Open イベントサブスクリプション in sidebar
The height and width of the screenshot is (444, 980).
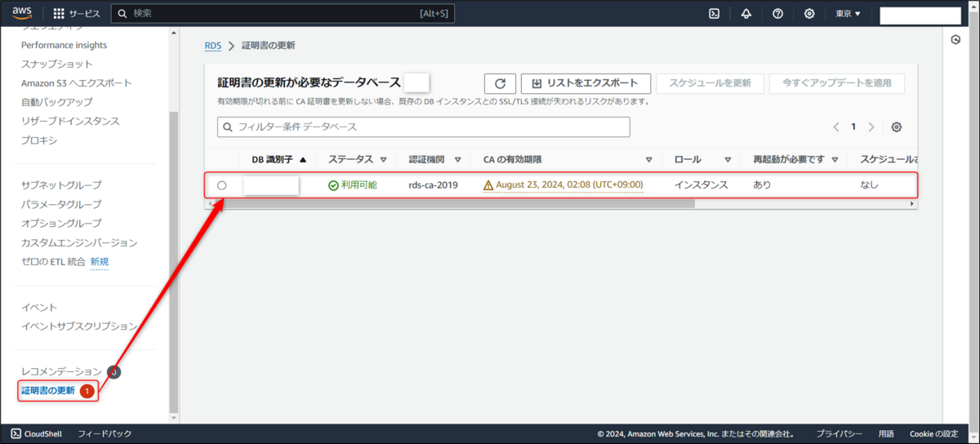[79, 326]
